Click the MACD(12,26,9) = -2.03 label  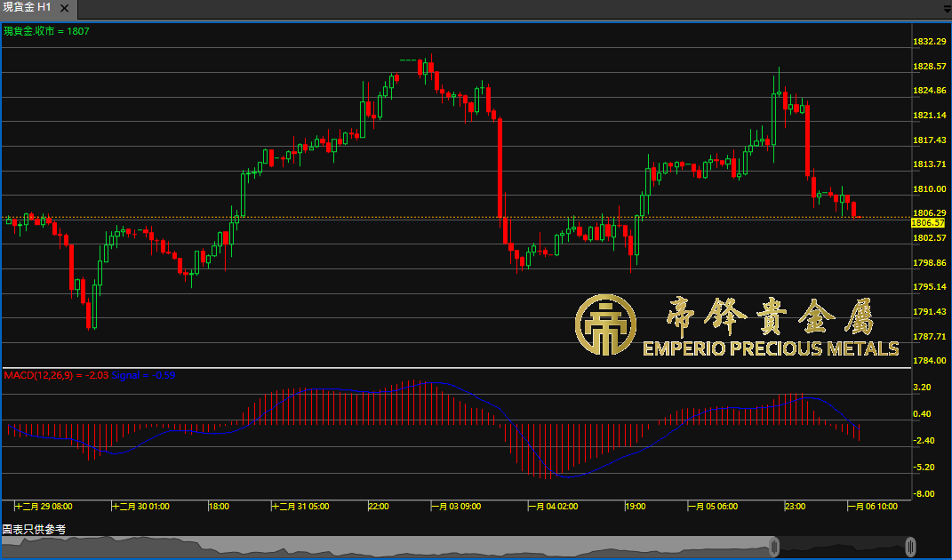click(56, 375)
